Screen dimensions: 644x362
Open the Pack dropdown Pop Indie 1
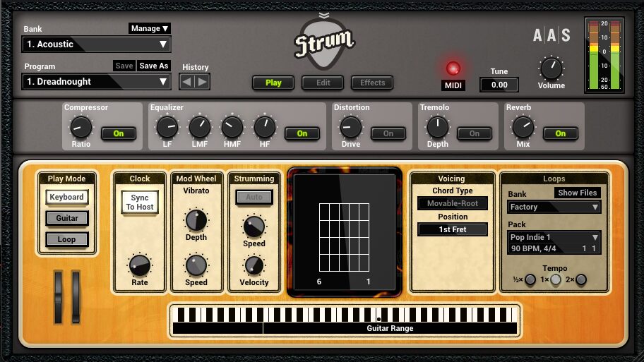554,237
